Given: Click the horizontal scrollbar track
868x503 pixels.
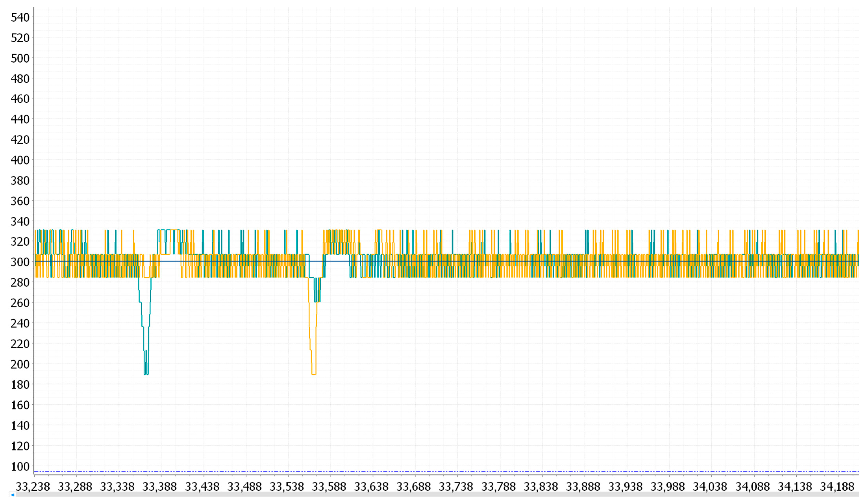Looking at the screenshot, I should pos(437,495).
